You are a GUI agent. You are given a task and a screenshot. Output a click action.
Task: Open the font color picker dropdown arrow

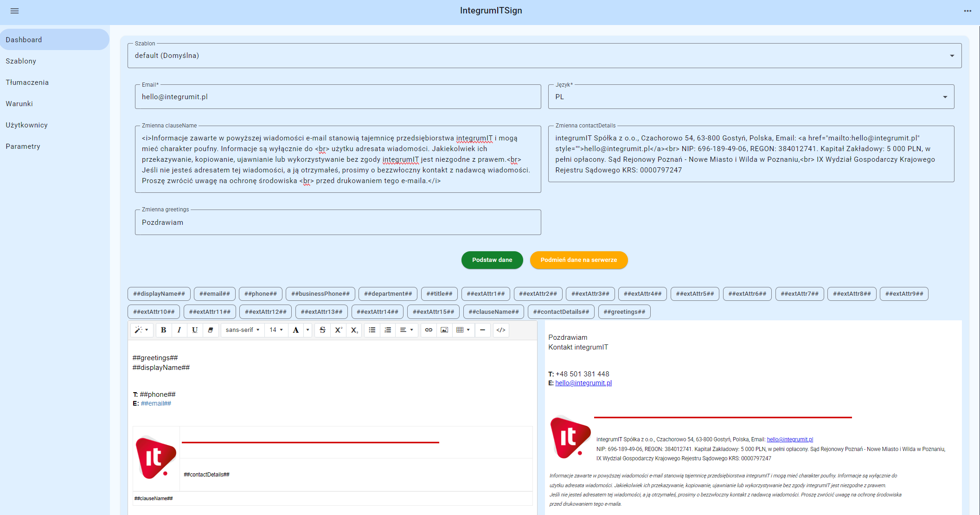coord(307,330)
